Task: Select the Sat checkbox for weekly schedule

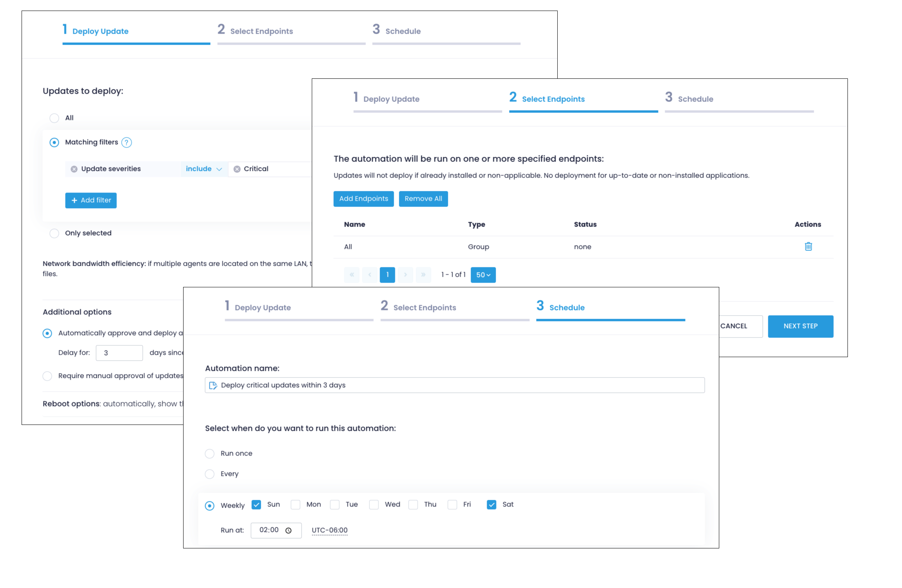Action: coord(493,505)
